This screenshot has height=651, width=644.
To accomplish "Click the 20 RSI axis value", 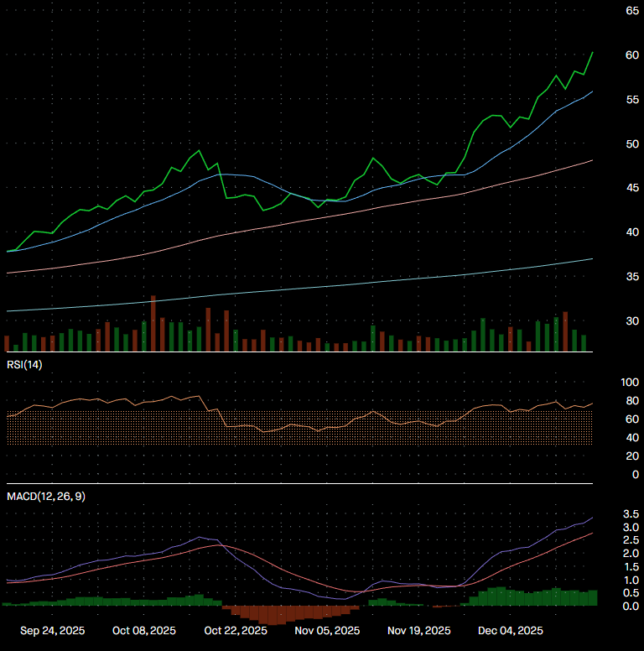I will point(632,456).
